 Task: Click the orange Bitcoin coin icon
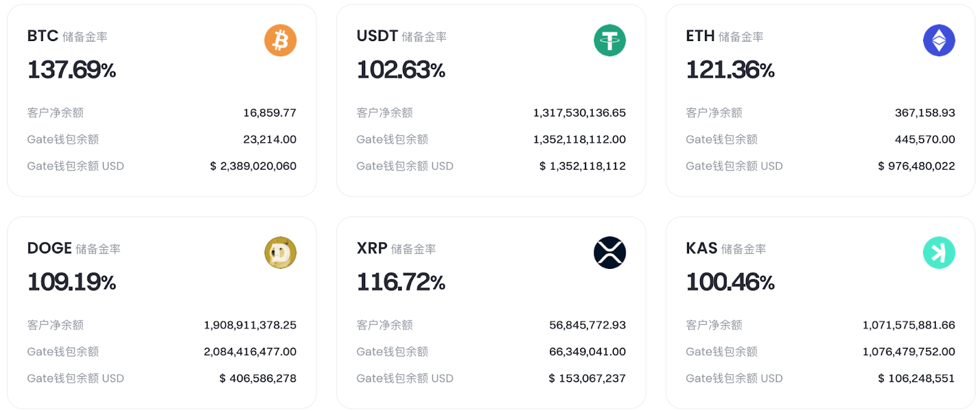click(281, 40)
